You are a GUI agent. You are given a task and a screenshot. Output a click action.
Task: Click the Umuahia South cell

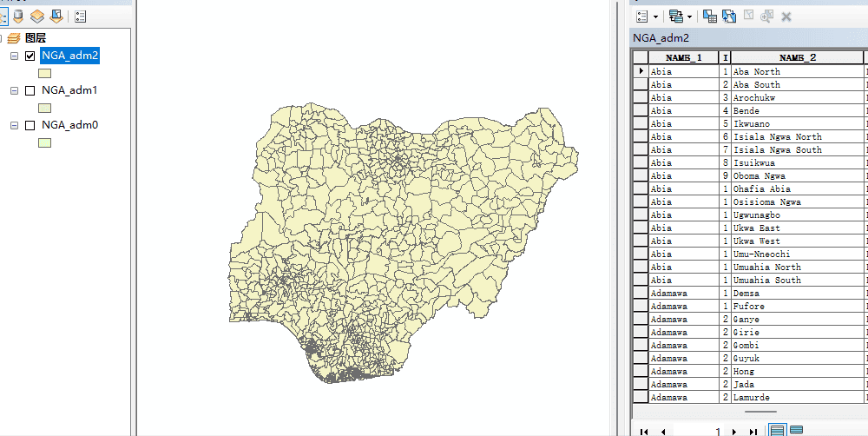[798, 280]
